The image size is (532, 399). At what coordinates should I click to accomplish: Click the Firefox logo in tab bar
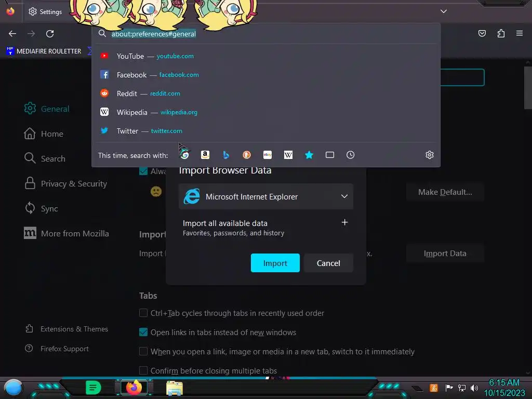10,11
